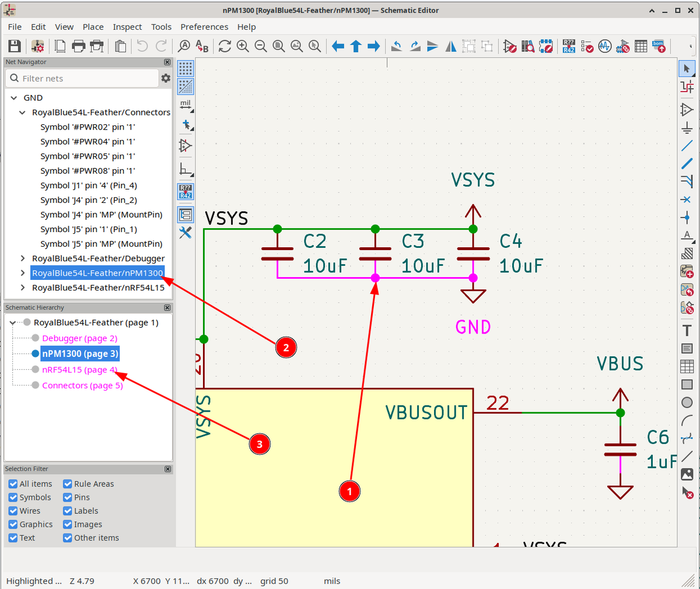Open the Place menu
Viewport: 700px width, 589px height.
(93, 27)
